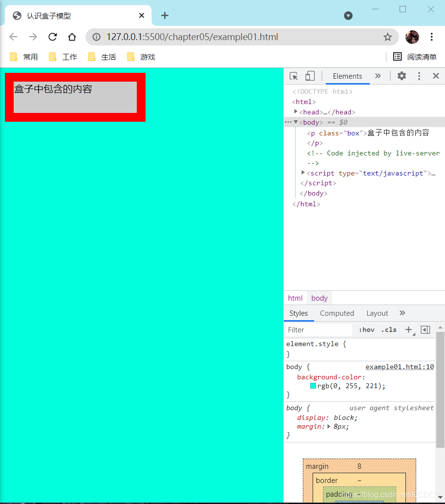Click the URL address bar
The width and height of the screenshot is (445, 504).
click(243, 37)
